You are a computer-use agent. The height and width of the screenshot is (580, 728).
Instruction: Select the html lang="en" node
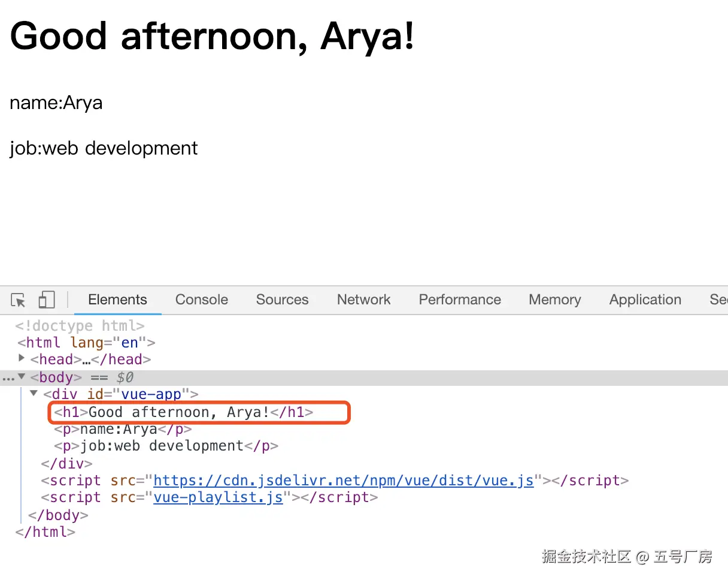86,343
